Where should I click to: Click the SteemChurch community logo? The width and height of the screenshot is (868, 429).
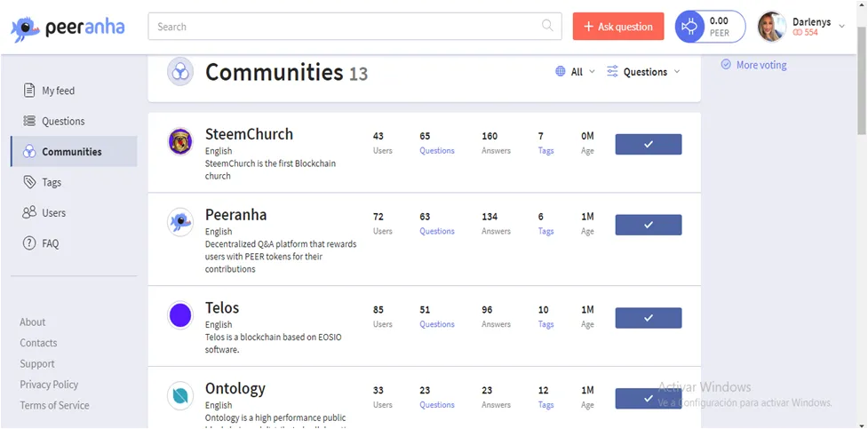180,142
